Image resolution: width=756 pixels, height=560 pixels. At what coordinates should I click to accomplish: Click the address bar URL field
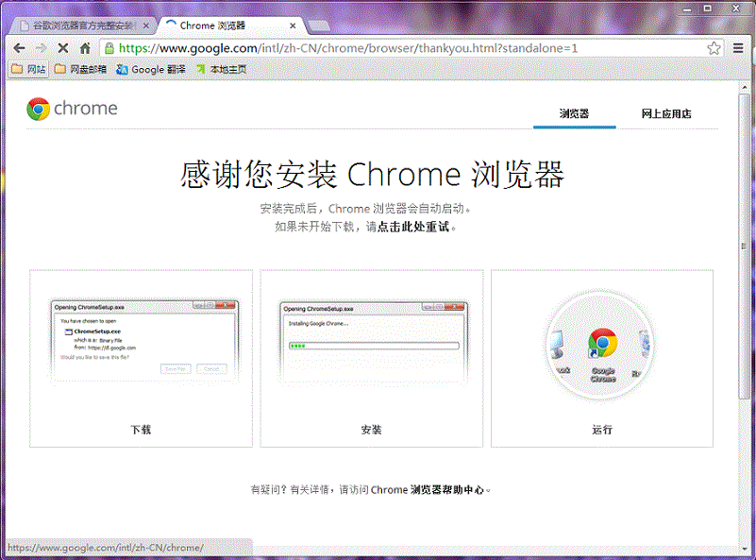pos(410,48)
